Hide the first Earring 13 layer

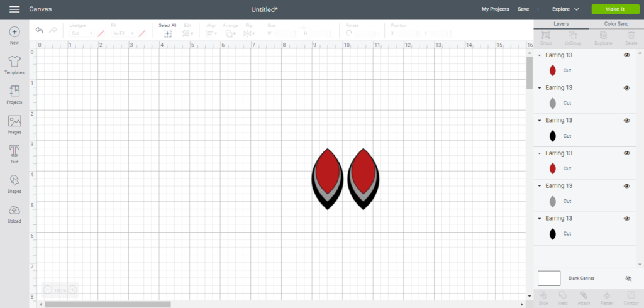pos(626,55)
